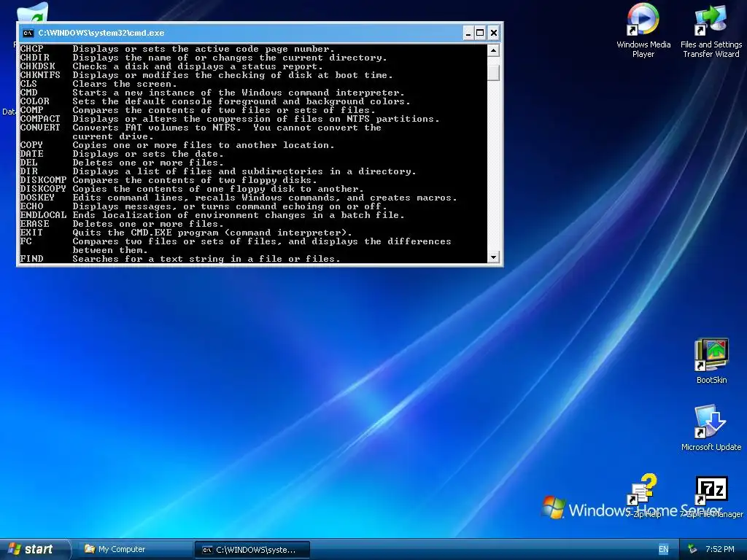
Task: Open Files and Settings Transfer Wizard shortcut
Action: tap(711, 31)
